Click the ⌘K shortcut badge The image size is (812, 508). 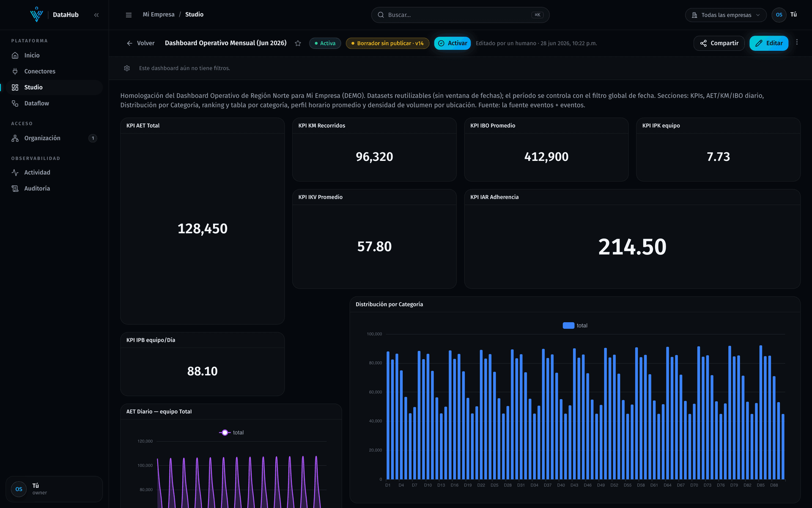(x=537, y=15)
